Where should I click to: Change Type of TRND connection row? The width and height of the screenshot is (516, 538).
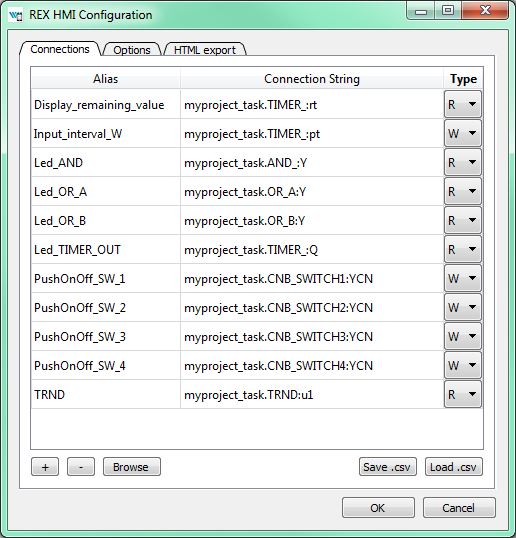point(462,394)
